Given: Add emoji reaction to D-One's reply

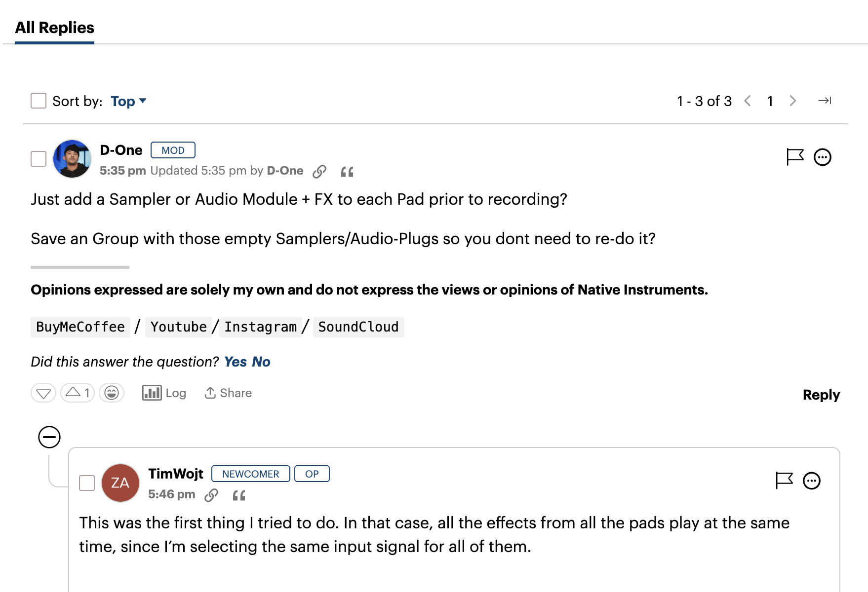Looking at the screenshot, I should 112,393.
